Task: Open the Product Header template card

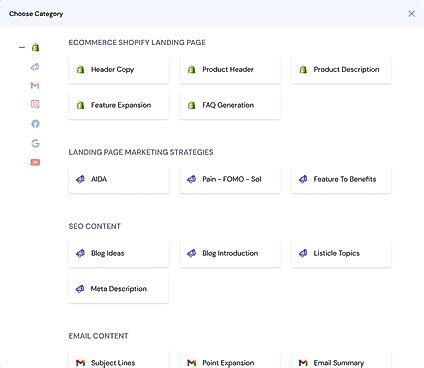Action: [x=230, y=69]
